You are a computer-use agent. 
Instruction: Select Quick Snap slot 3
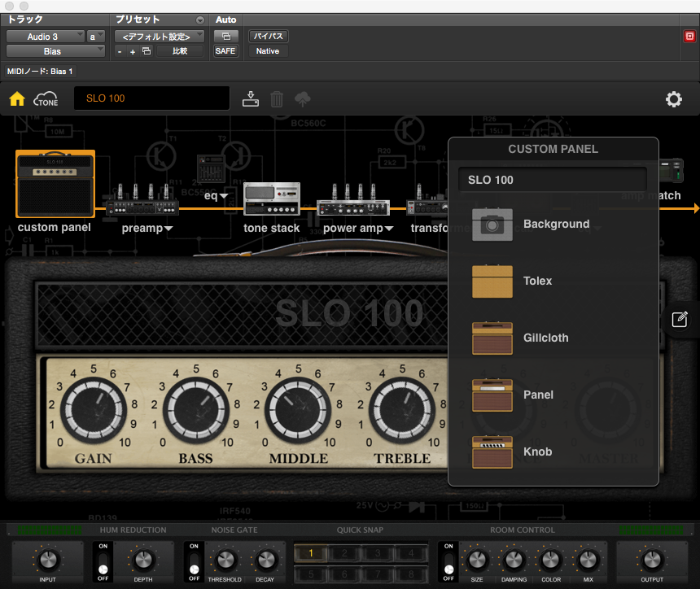[378, 554]
